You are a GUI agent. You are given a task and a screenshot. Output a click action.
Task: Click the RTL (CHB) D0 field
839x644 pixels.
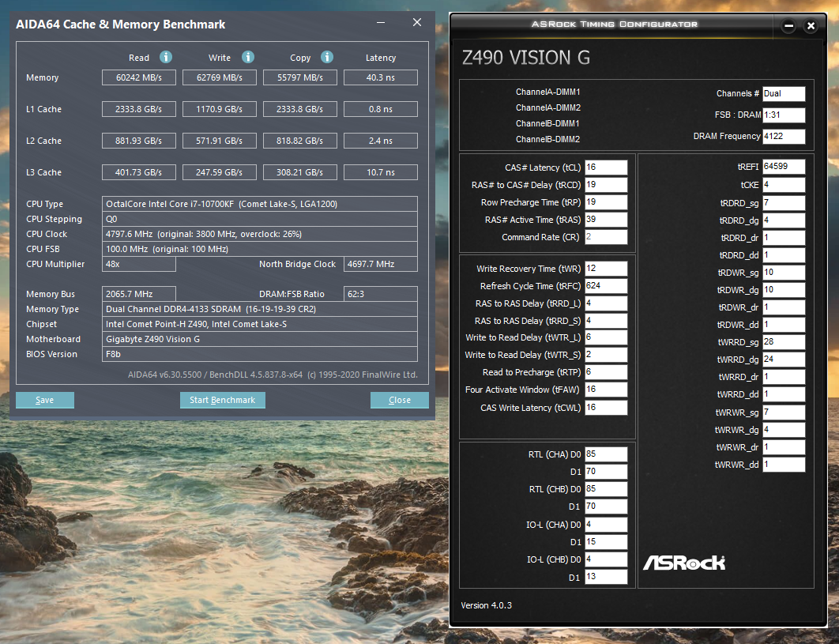606,489
